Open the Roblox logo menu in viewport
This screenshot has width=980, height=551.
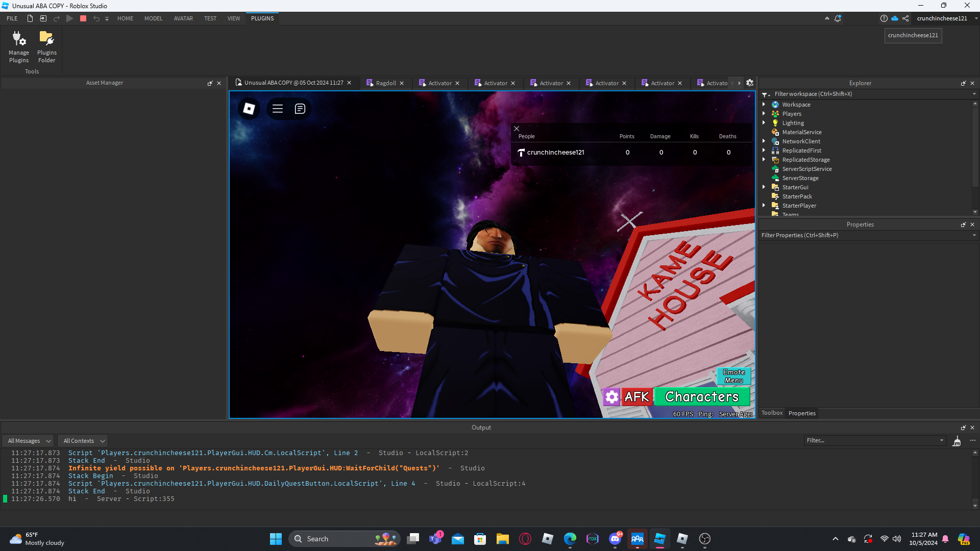tap(249, 109)
